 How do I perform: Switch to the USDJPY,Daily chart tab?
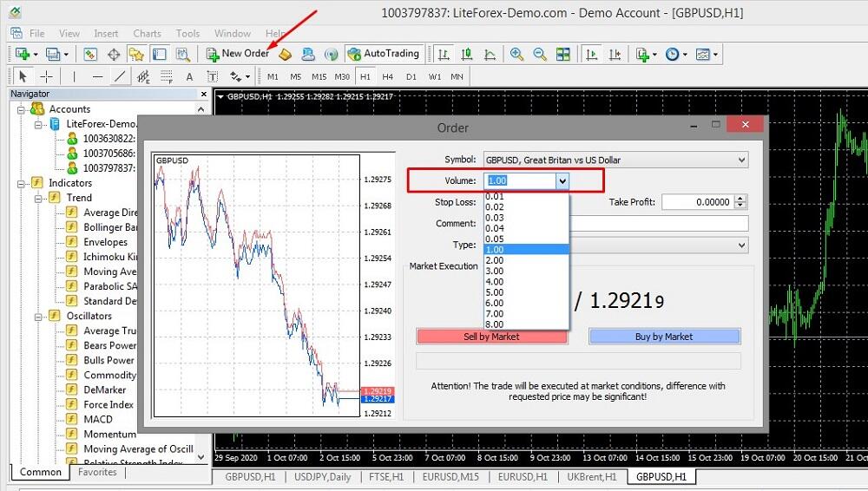(323, 477)
